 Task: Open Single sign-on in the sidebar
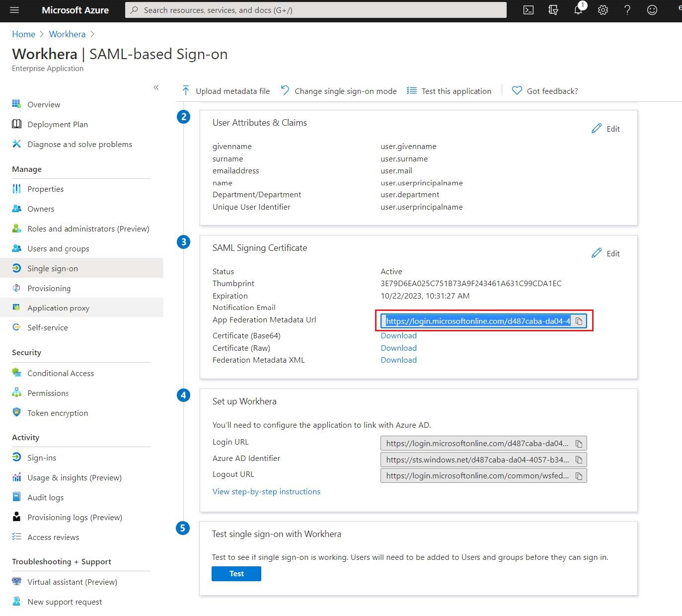(x=82, y=268)
